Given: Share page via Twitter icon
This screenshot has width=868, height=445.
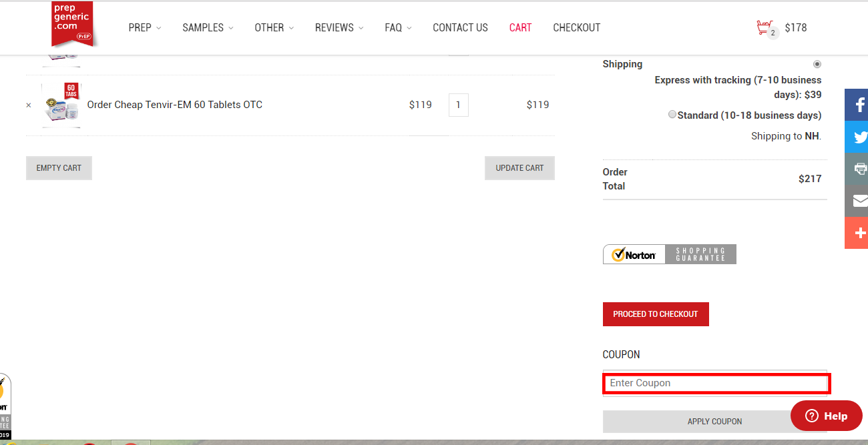Looking at the screenshot, I should tap(857, 137).
